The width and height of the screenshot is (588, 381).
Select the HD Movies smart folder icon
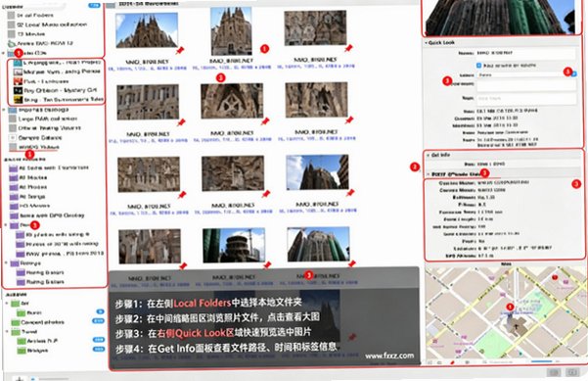[x=14, y=206]
